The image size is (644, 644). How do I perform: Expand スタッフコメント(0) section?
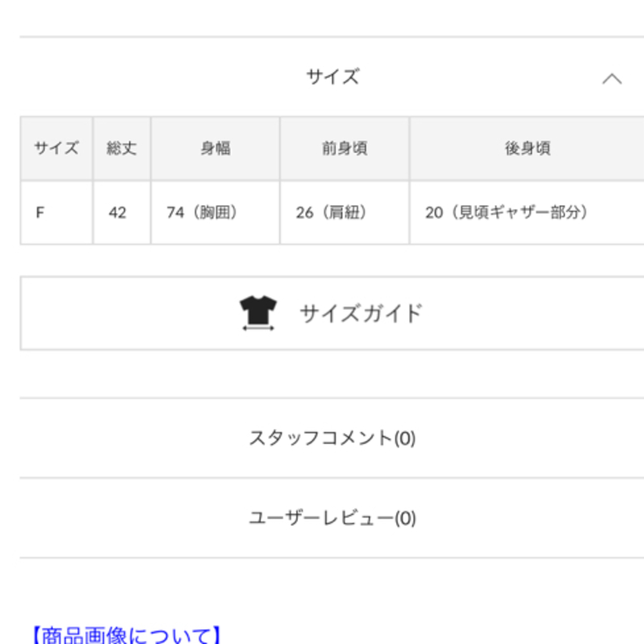pyautogui.click(x=332, y=438)
